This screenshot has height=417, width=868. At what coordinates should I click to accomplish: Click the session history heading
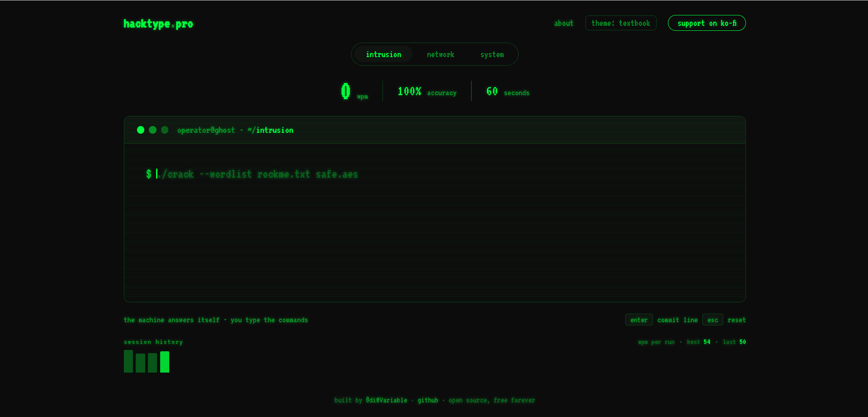pos(153,342)
